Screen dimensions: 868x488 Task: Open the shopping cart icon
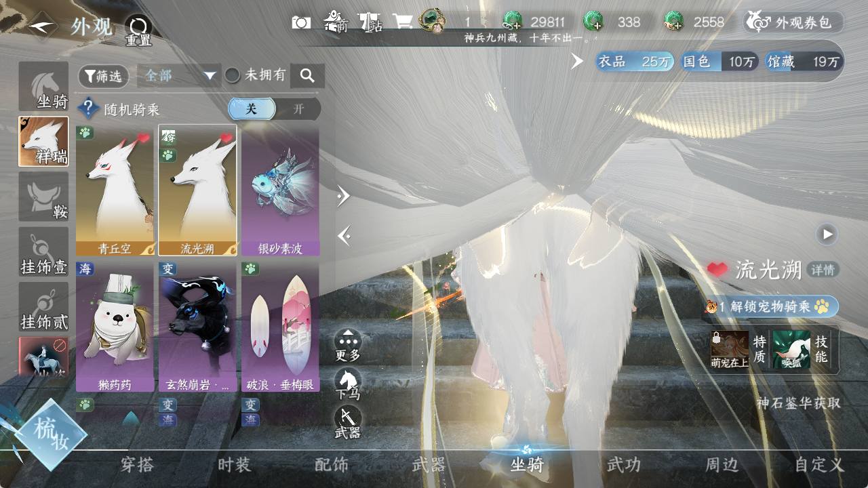[x=403, y=22]
